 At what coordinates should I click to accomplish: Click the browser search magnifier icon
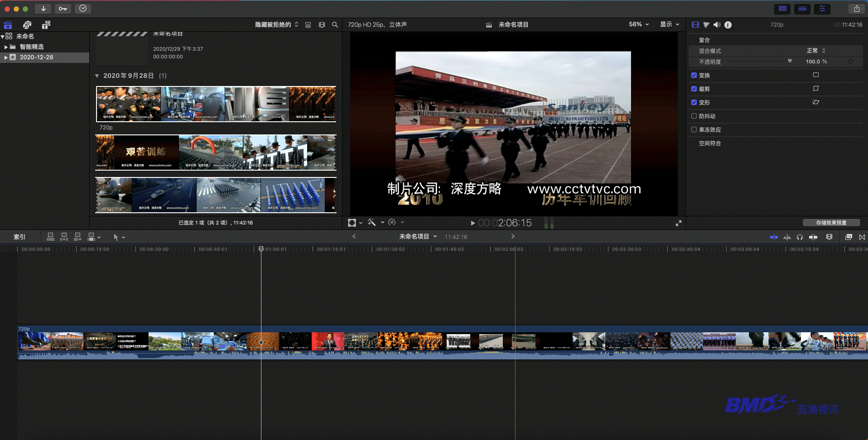[x=335, y=25]
